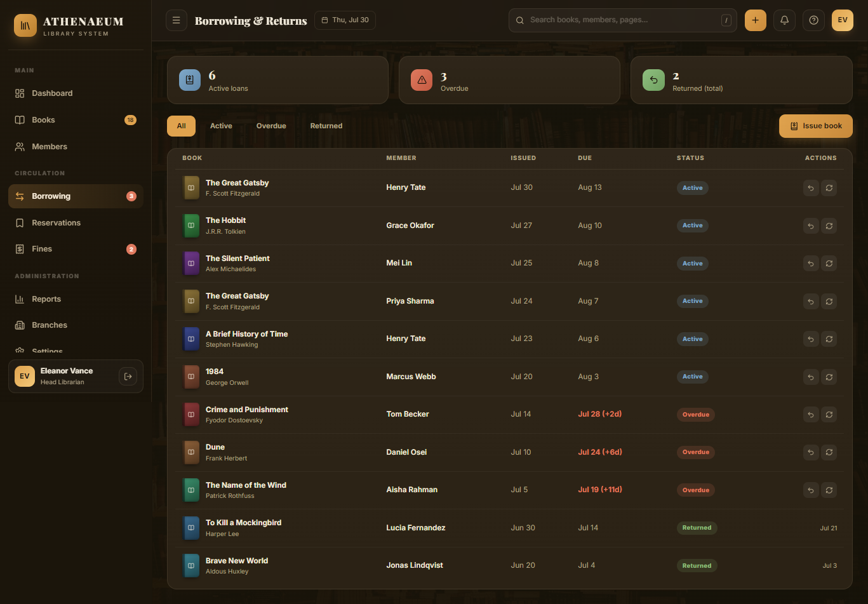
Task: Click the plus quick-add button in the top bar
Action: tap(756, 20)
